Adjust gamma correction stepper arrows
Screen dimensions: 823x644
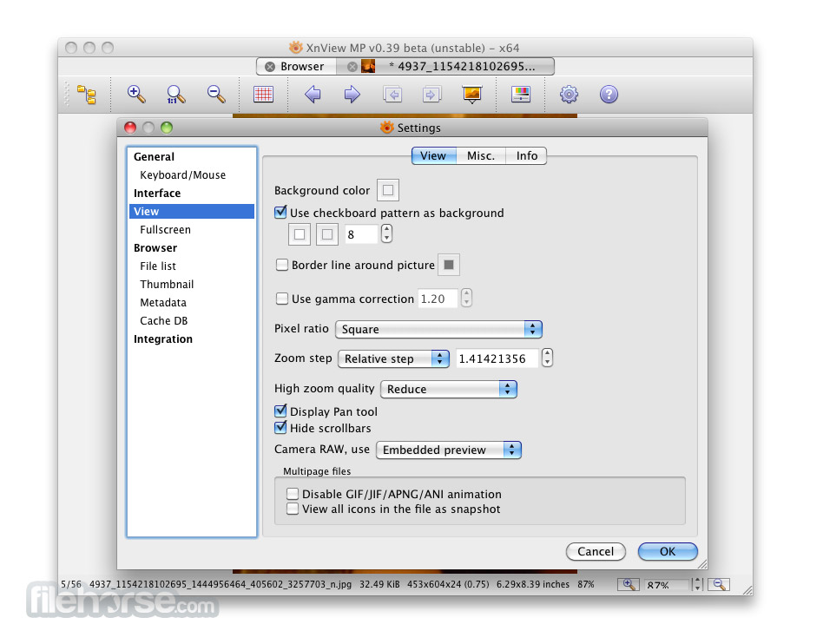coord(466,298)
